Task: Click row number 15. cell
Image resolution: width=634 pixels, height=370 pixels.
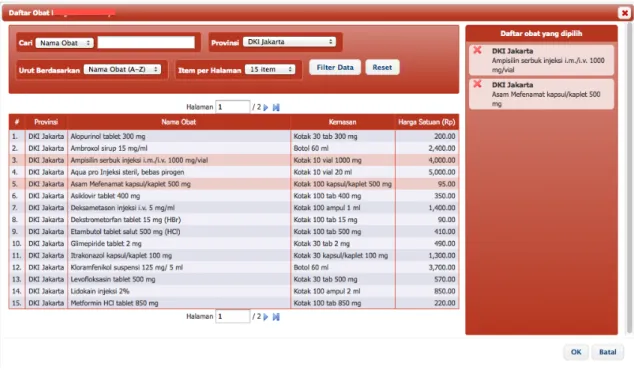Action: coord(17,303)
